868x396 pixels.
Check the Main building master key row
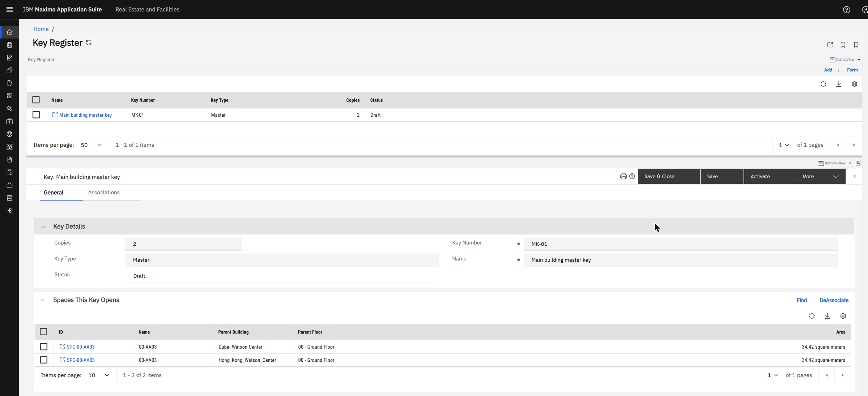click(x=36, y=115)
